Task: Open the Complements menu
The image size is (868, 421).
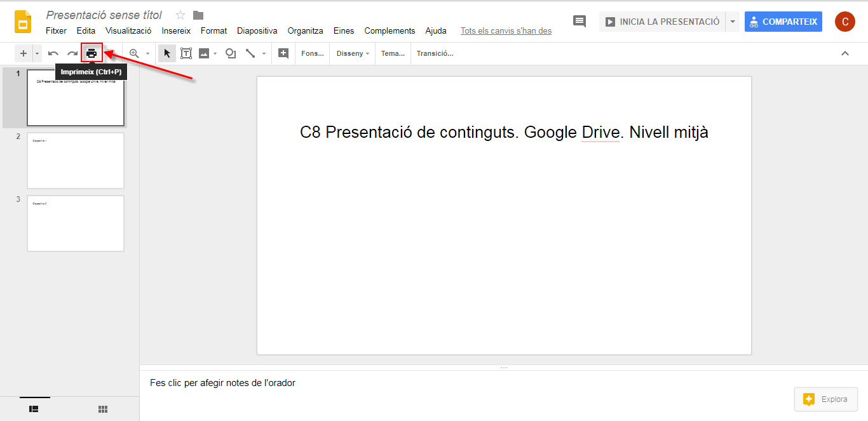Action: [390, 30]
